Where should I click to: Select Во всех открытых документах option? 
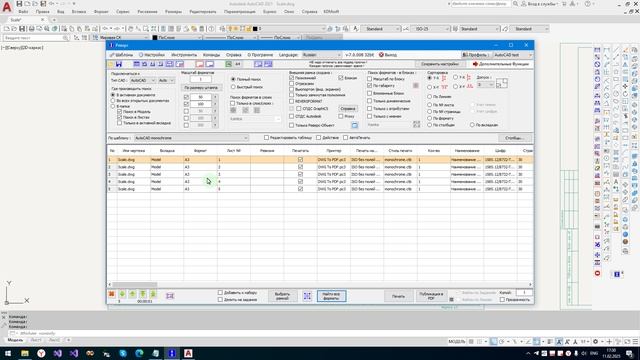[x=113, y=100]
